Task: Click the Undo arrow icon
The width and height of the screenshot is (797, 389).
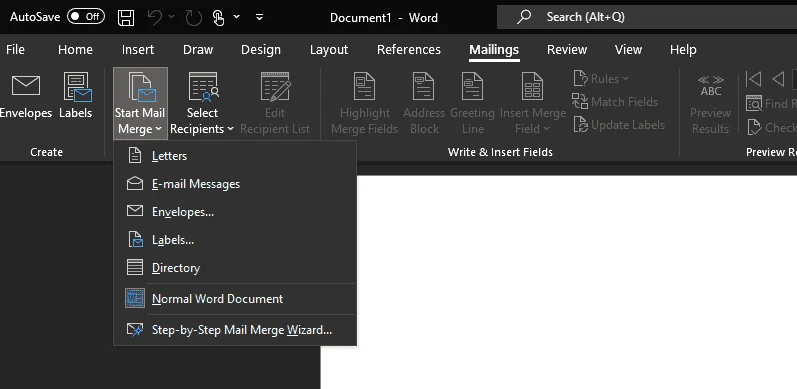Action: [x=155, y=17]
